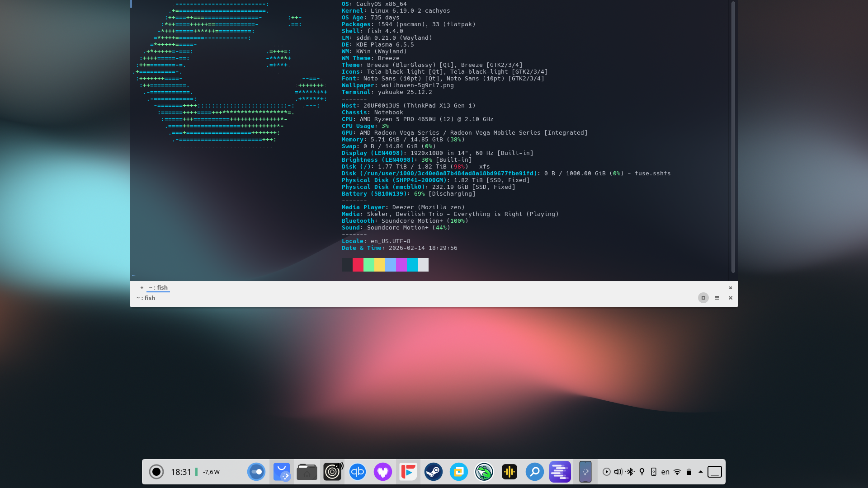The height and width of the screenshot is (488, 868).
Task: Open the application launcher circle icon
Action: (x=156, y=472)
